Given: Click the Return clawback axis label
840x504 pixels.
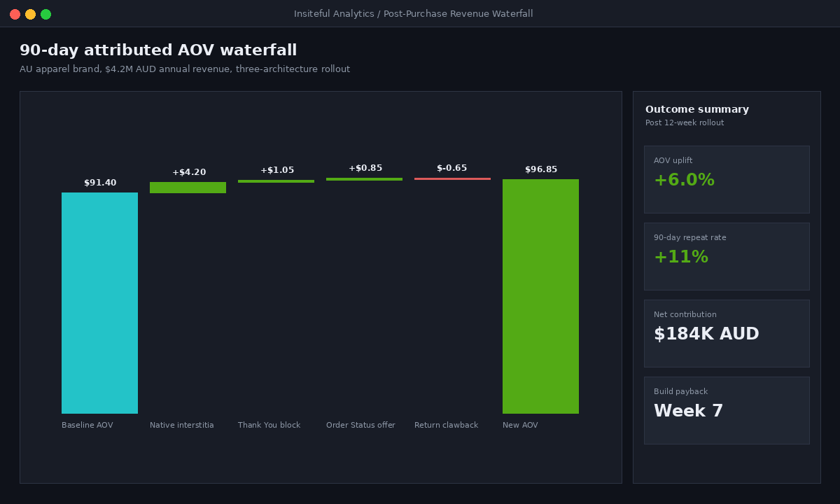Looking at the screenshot, I should (x=446, y=425).
